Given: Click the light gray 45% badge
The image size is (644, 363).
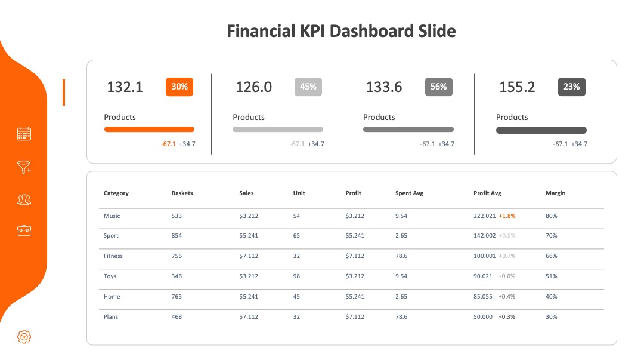Looking at the screenshot, I should [308, 87].
